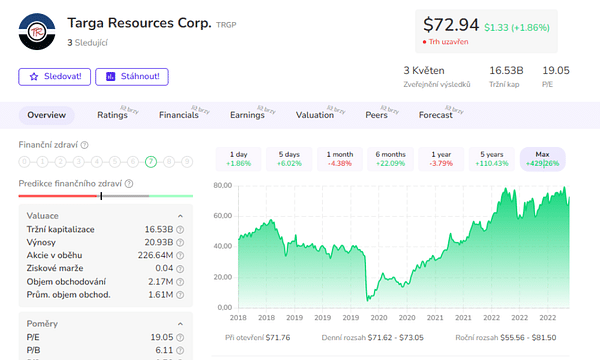This screenshot has height=360, width=600.
Task: Click info icon for Akcie v oběhu
Action: point(180,256)
